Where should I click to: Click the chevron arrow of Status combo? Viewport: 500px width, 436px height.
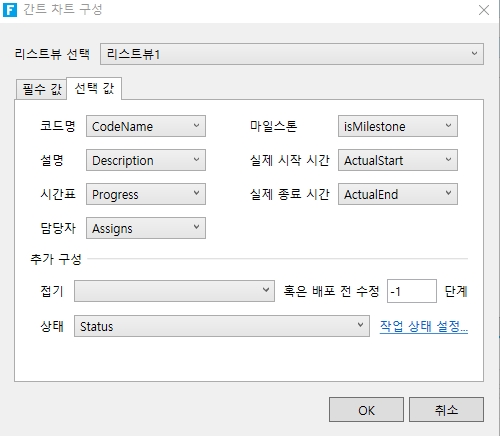(360, 325)
